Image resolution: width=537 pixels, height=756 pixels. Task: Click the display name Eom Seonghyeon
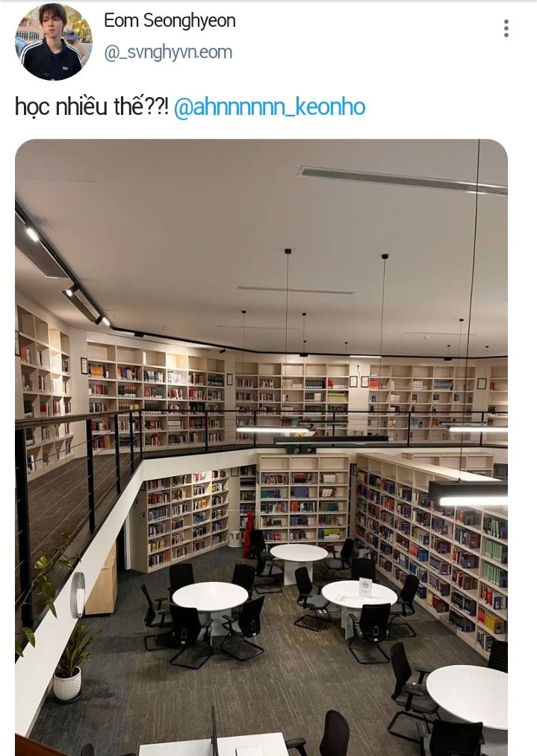(170, 21)
